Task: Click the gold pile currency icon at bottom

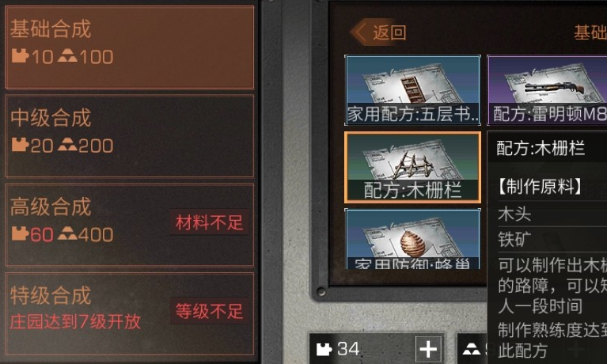Action: (x=471, y=349)
